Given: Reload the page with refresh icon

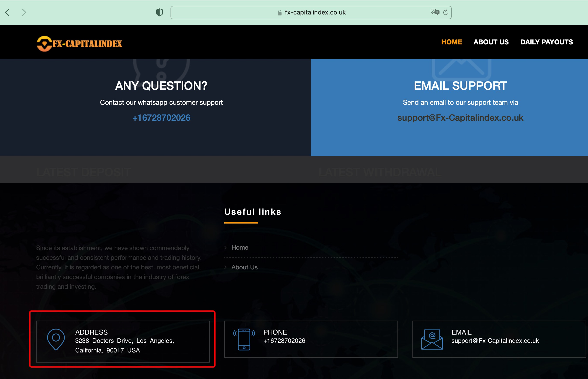Looking at the screenshot, I should [x=446, y=12].
